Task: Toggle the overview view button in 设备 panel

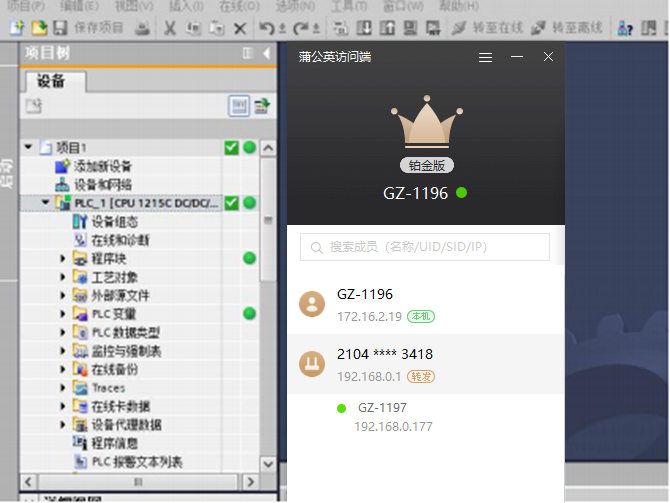Action: (x=238, y=105)
